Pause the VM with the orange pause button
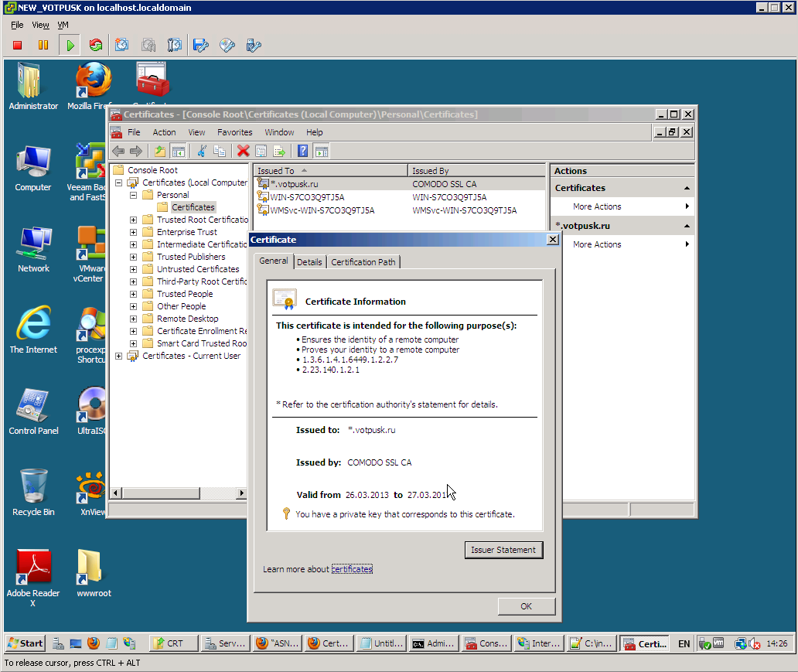This screenshot has height=672, width=798. [43, 46]
